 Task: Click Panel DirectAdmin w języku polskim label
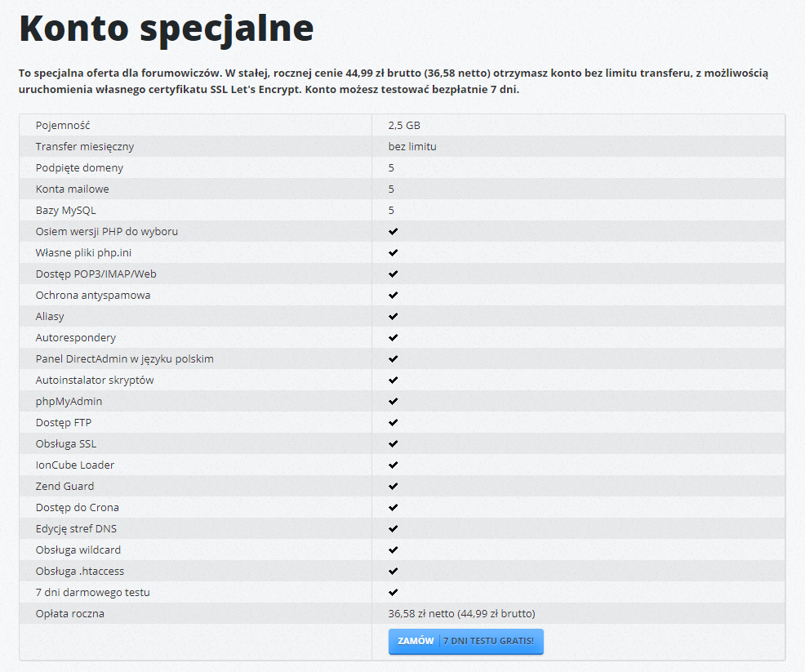tap(125, 358)
